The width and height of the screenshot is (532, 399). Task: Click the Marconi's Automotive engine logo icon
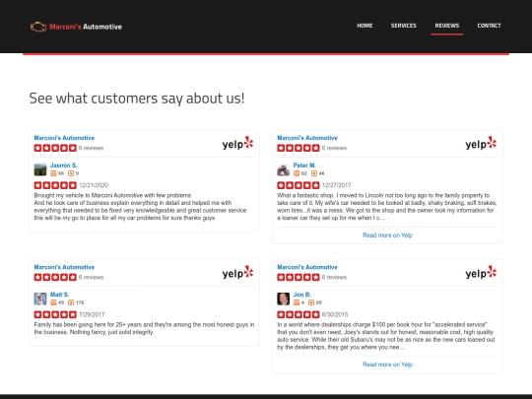click(38, 27)
